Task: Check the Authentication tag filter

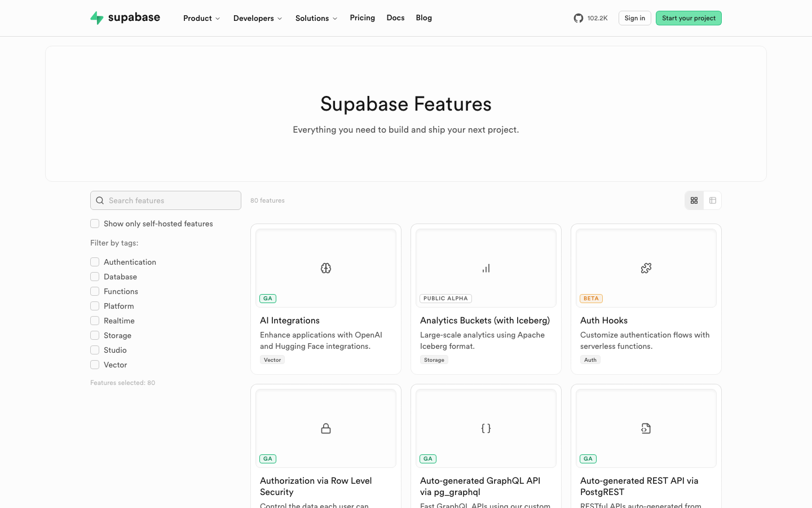Action: pos(95,262)
